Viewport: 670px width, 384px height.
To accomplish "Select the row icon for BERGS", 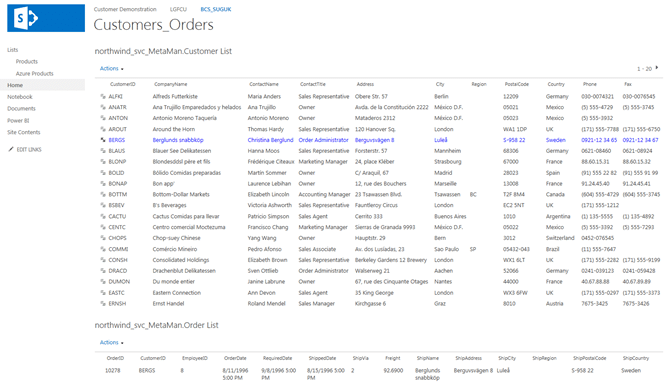I will (103, 140).
